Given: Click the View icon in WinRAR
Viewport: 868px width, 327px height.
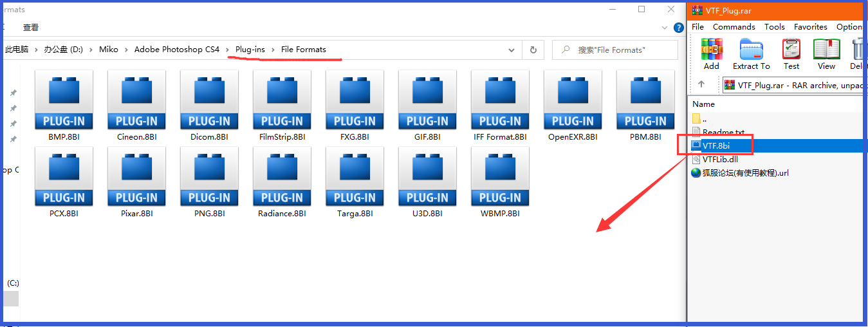Looking at the screenshot, I should (826, 53).
